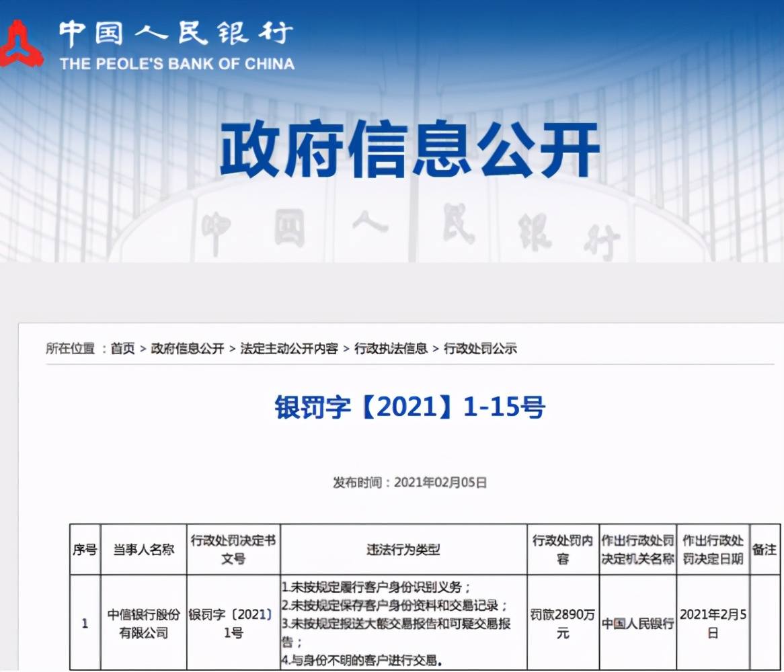Click the 银罚字【2021】1-15号 title
Image resolution: width=784 pixels, height=672 pixels.
[x=409, y=407]
